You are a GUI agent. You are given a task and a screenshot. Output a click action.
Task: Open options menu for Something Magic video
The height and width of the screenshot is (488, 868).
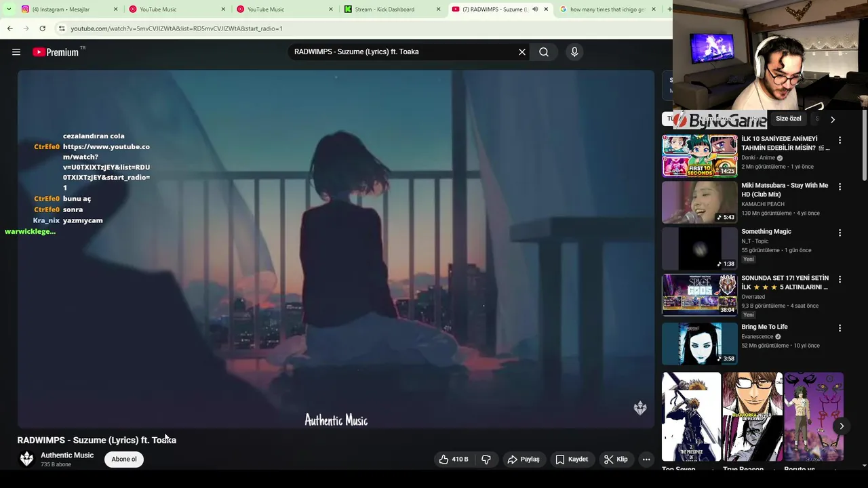pyautogui.click(x=840, y=232)
